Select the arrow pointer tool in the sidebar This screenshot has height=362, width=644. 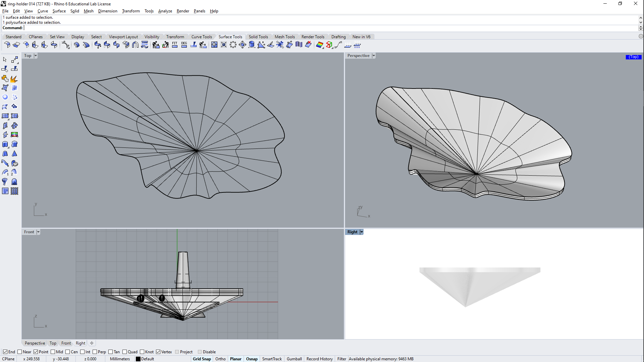click(x=4, y=59)
